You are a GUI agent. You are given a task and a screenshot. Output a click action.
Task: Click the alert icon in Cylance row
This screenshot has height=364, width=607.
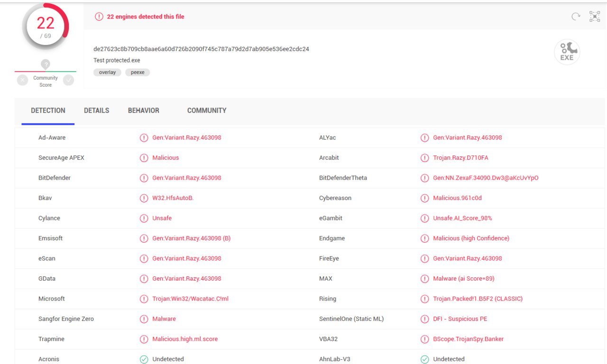tap(144, 218)
